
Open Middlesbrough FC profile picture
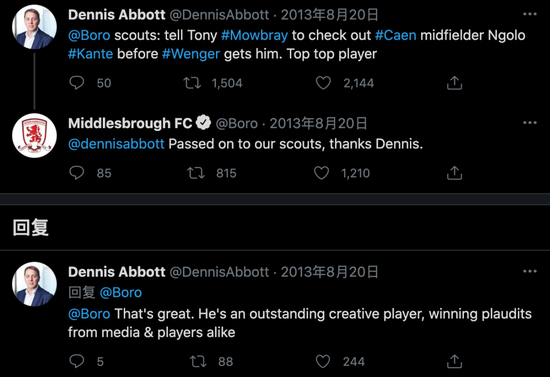point(34,135)
